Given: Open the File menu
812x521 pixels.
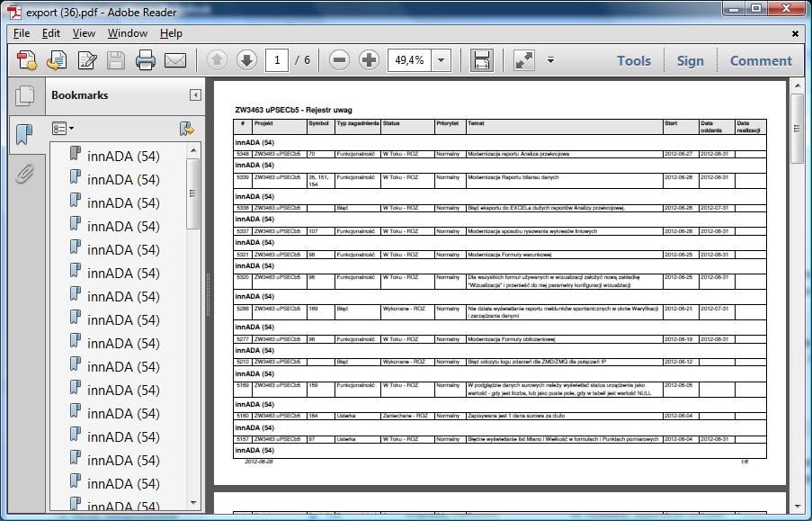Looking at the screenshot, I should point(22,33).
